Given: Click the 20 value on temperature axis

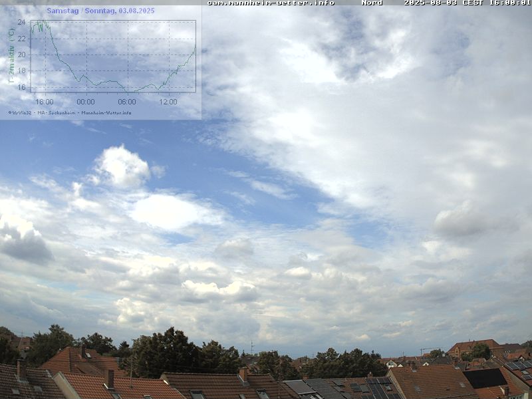Looking at the screenshot, I should coord(21,55).
